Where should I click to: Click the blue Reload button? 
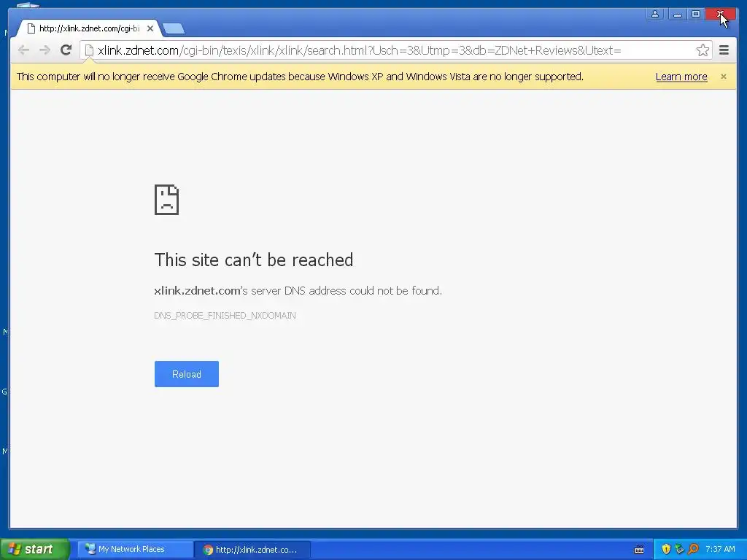pos(186,374)
